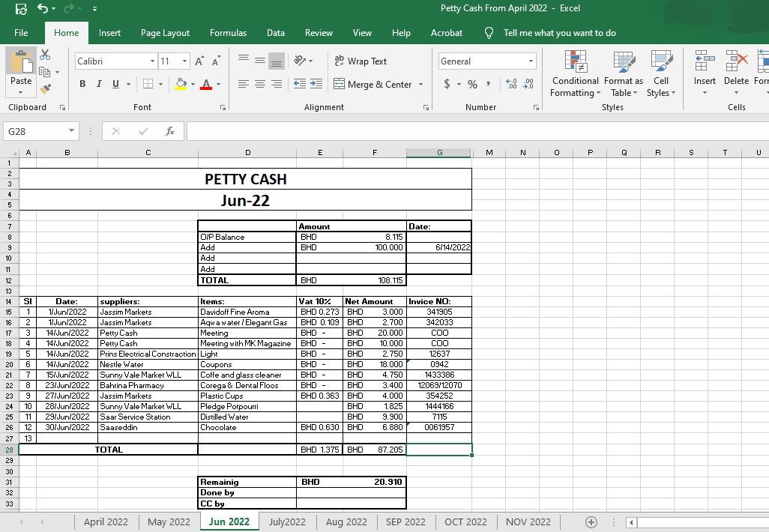Center text horizontally

click(x=260, y=84)
